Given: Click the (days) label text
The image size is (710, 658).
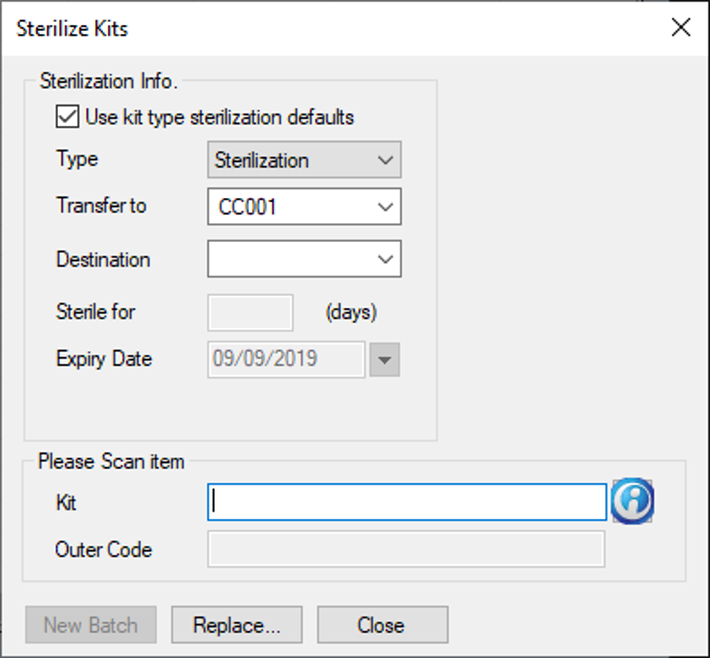Looking at the screenshot, I should click(350, 312).
